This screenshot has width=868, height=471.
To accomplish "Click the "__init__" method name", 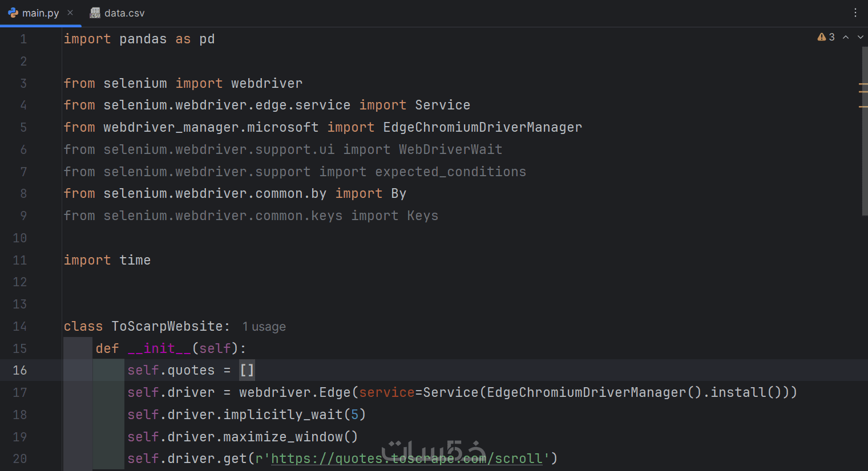I will click(x=159, y=348).
